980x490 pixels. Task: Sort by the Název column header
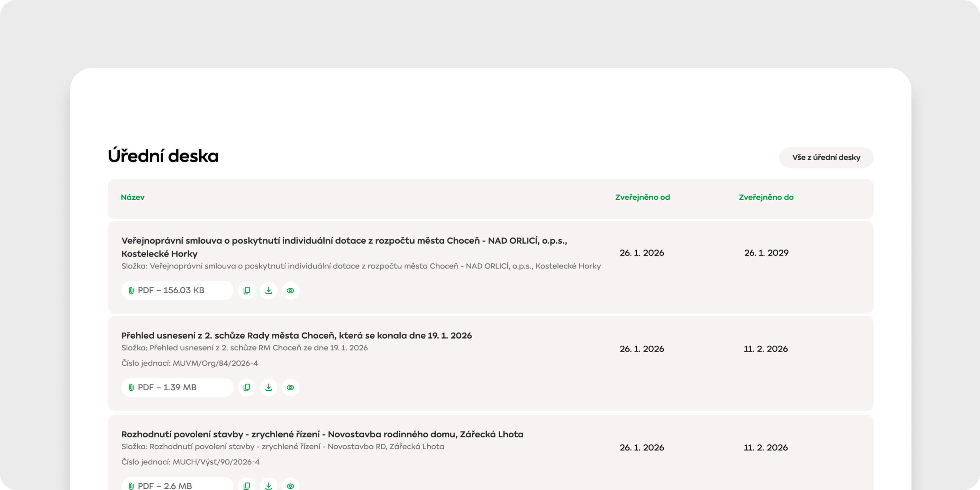click(133, 197)
